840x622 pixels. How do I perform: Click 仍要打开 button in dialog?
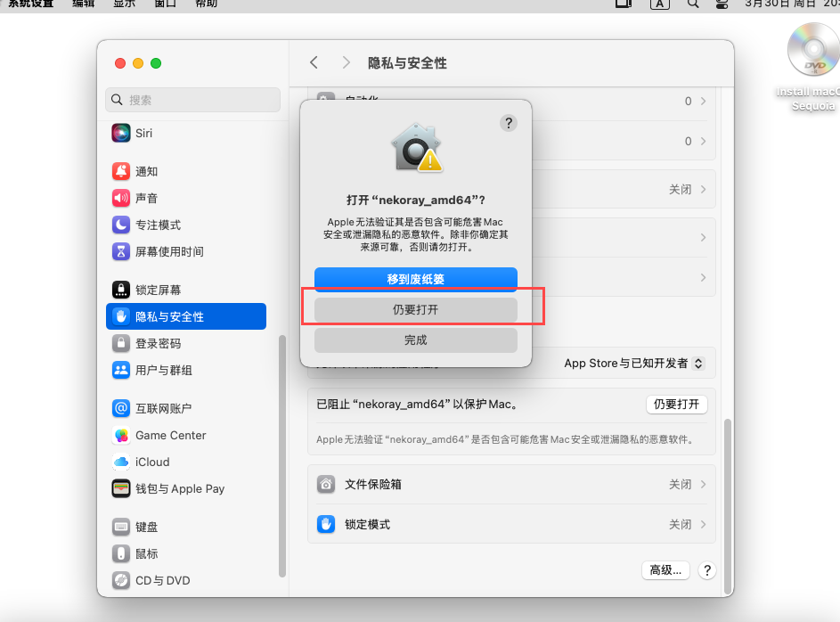pos(416,309)
